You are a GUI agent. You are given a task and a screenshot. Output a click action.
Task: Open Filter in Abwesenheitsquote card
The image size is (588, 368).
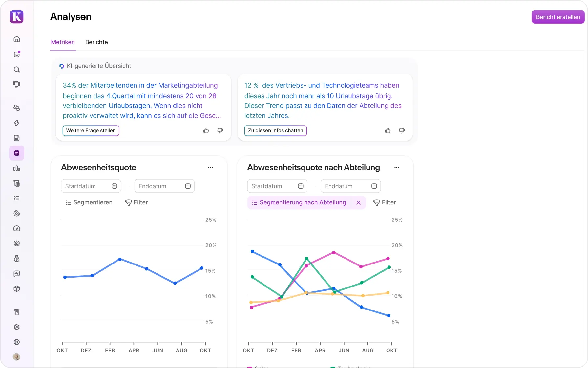[x=136, y=203]
